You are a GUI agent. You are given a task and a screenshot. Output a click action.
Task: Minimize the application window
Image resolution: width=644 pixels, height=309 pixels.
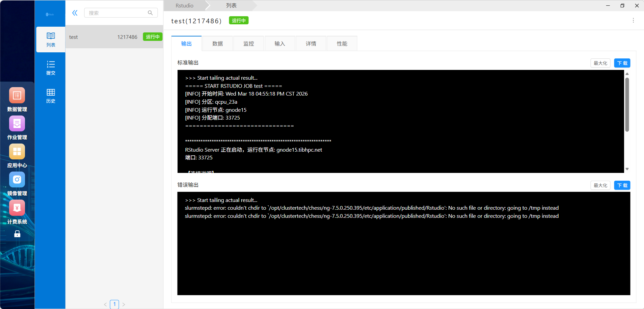(x=608, y=5)
